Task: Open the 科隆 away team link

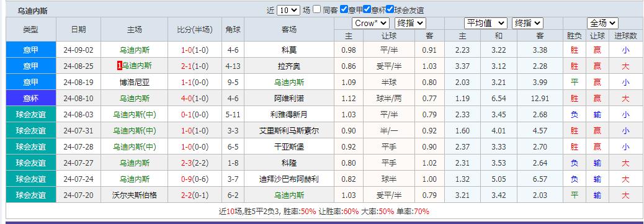Action: point(289,163)
